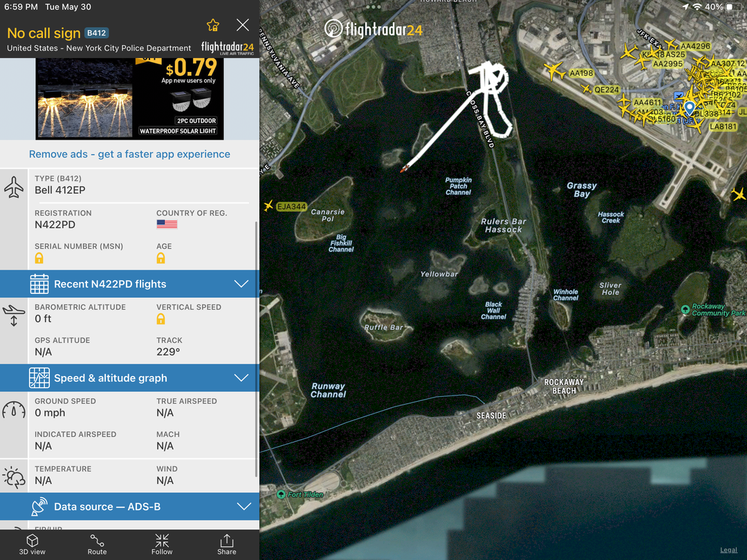Tap the speedometer ground speed icon

14,409
